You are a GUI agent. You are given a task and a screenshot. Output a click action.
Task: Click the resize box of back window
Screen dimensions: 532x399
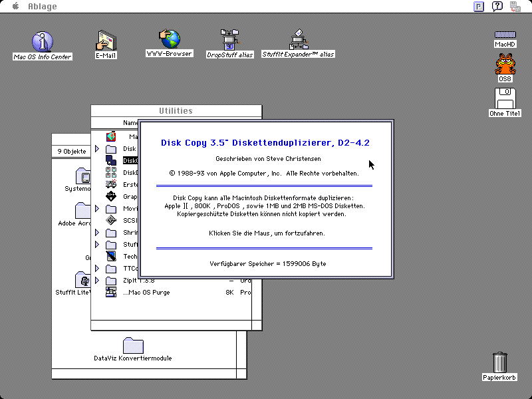[241, 374]
